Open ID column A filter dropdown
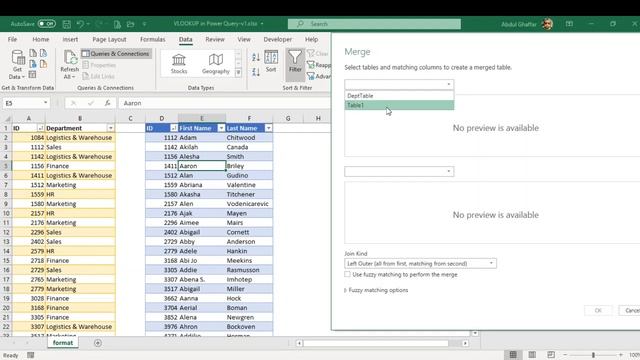Viewport: 640px width, 360px height. (40, 128)
